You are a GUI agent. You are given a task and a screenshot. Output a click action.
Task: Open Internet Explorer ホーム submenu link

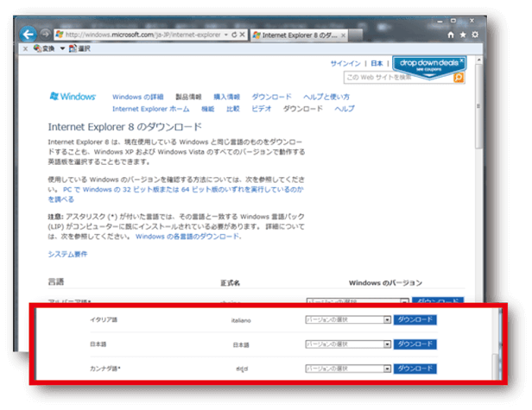[x=150, y=109]
